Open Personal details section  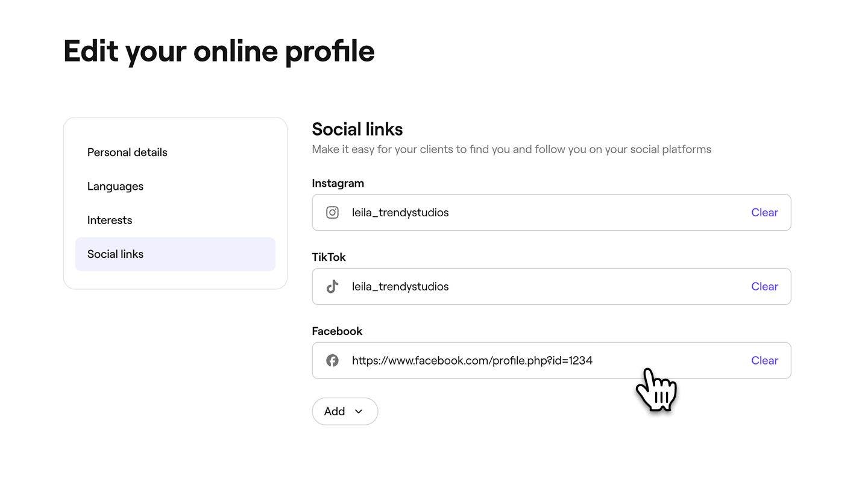pos(127,152)
